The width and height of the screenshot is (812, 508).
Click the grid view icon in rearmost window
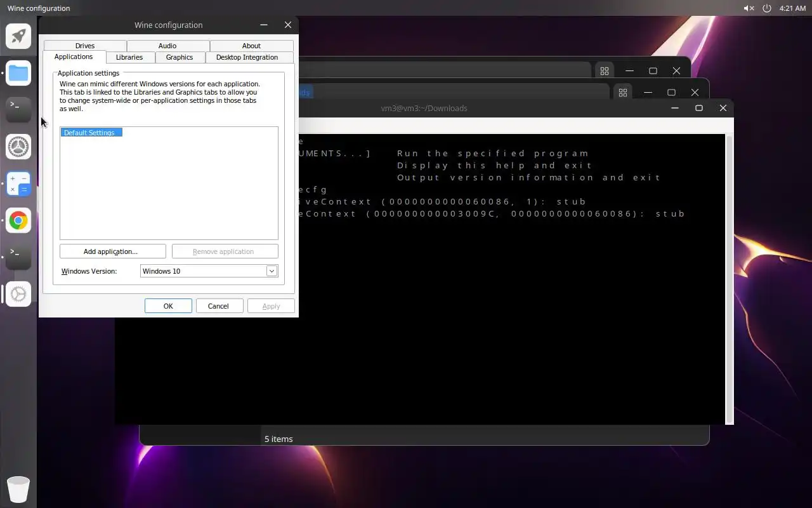click(x=605, y=70)
